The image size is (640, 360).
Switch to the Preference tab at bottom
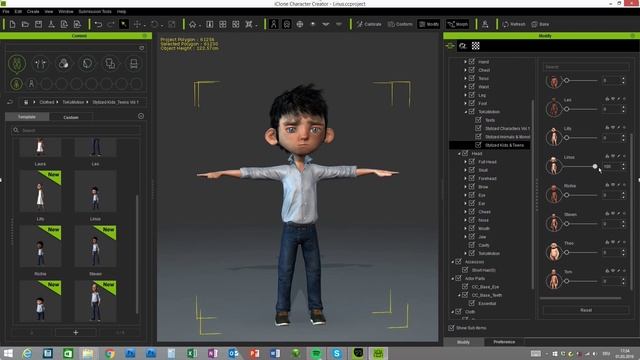(504, 342)
